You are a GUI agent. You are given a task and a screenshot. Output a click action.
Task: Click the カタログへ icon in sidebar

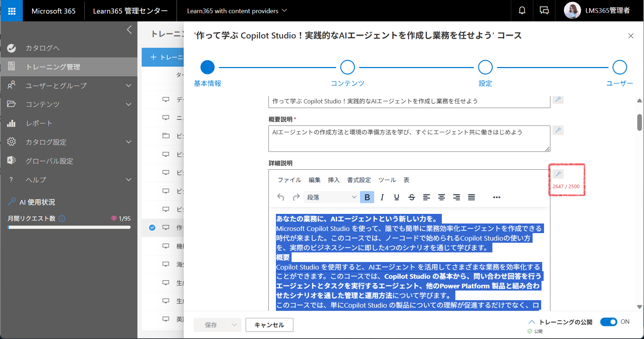coord(11,48)
